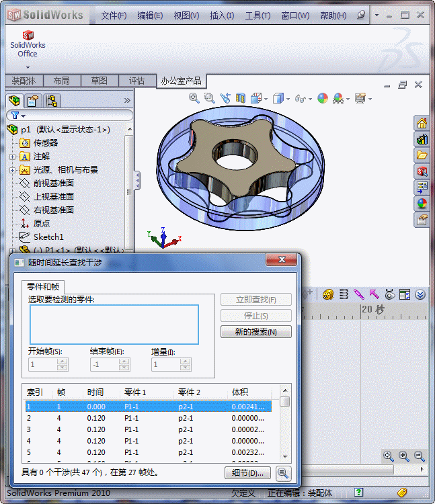
Task: Click the magnifier icon beside the 细节 button
Action: (283, 473)
